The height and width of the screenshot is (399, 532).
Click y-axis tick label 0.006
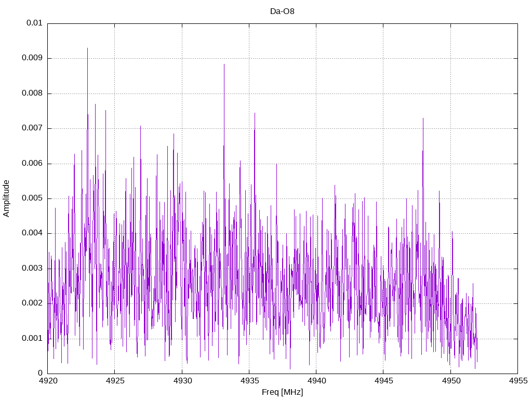tap(32, 164)
